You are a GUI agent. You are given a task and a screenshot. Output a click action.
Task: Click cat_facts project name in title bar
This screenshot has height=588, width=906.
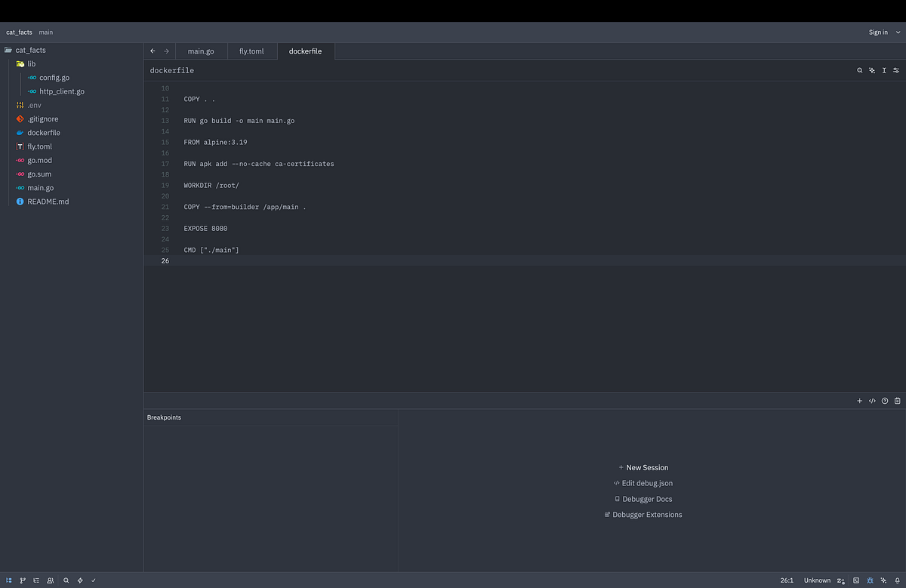click(x=19, y=32)
